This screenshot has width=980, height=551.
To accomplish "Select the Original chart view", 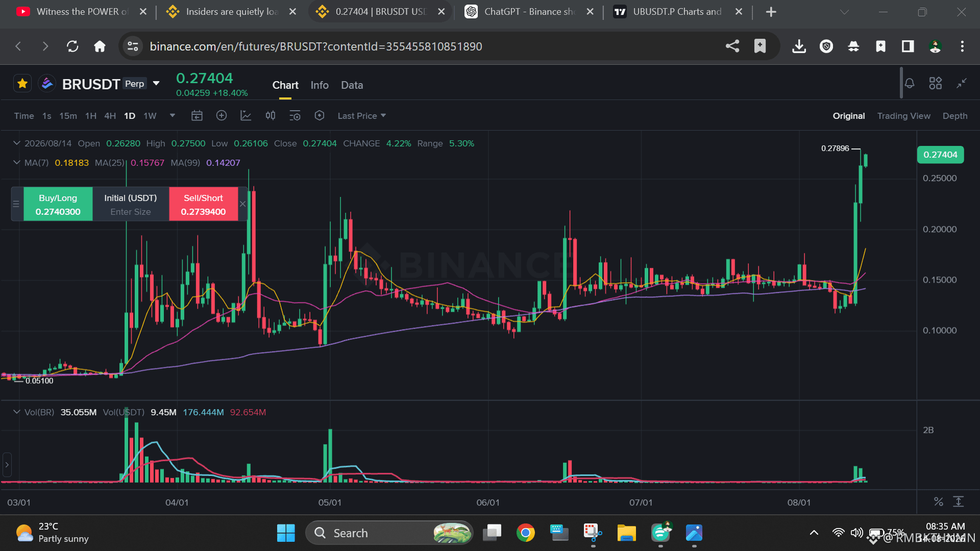I will tap(849, 116).
